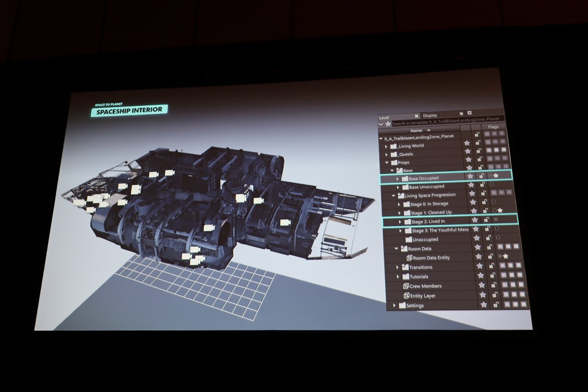This screenshot has height=392, width=588.
Task: Switch to the Level tab
Action: tap(384, 117)
